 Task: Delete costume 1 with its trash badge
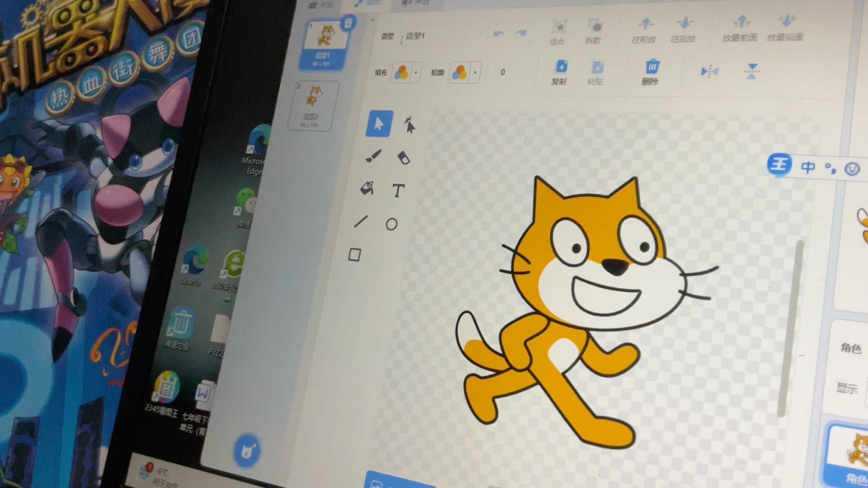pos(348,23)
